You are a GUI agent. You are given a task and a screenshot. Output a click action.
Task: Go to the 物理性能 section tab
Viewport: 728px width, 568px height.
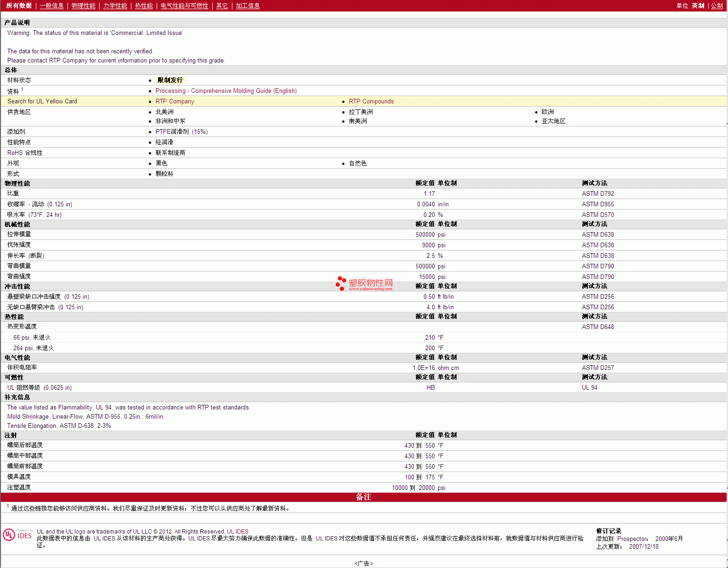click(x=83, y=6)
